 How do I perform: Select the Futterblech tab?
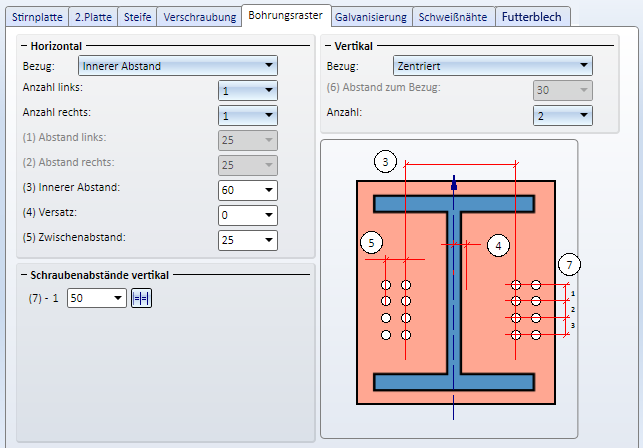[x=531, y=17]
